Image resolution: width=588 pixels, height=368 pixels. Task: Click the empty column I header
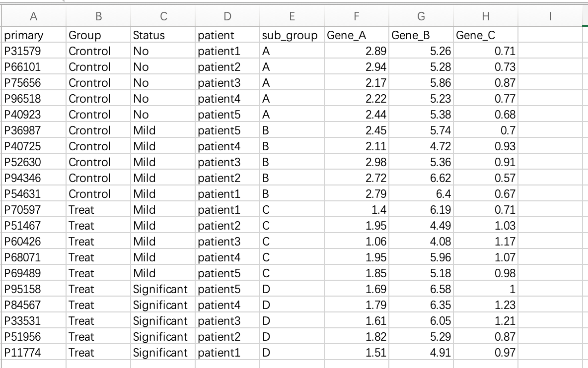[550, 17]
